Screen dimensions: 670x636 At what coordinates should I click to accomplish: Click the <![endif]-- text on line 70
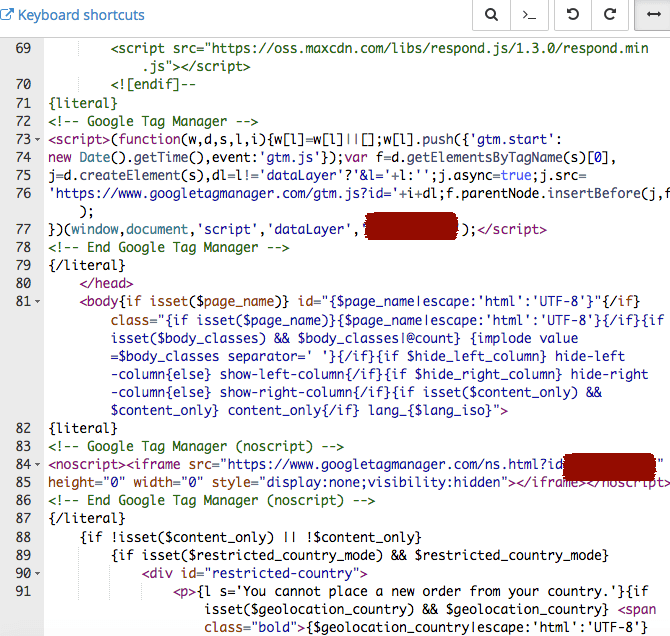tap(153, 85)
